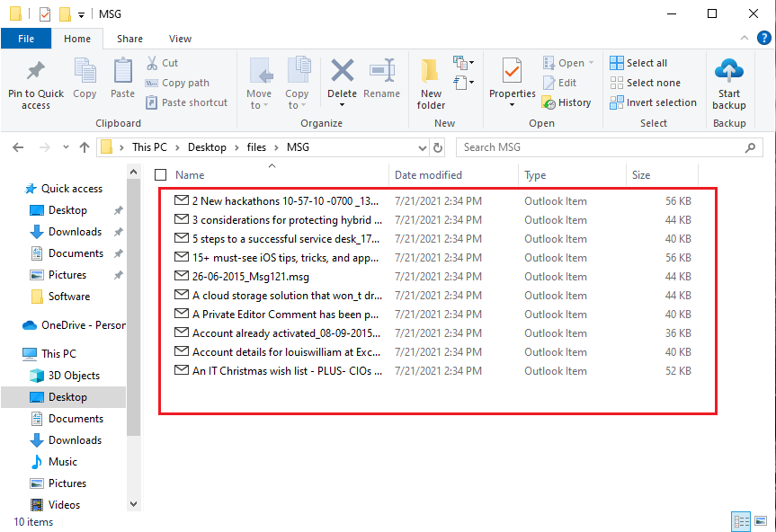Switch to the View ribbon tab
The image size is (776, 532).
[179, 39]
